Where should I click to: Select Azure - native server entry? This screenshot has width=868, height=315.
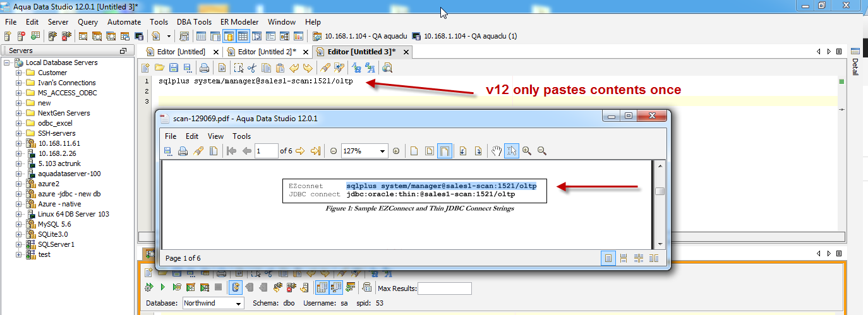coord(59,204)
